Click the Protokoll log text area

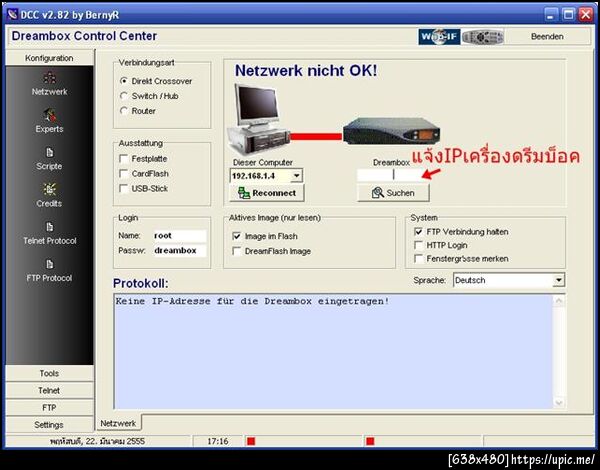(333, 352)
